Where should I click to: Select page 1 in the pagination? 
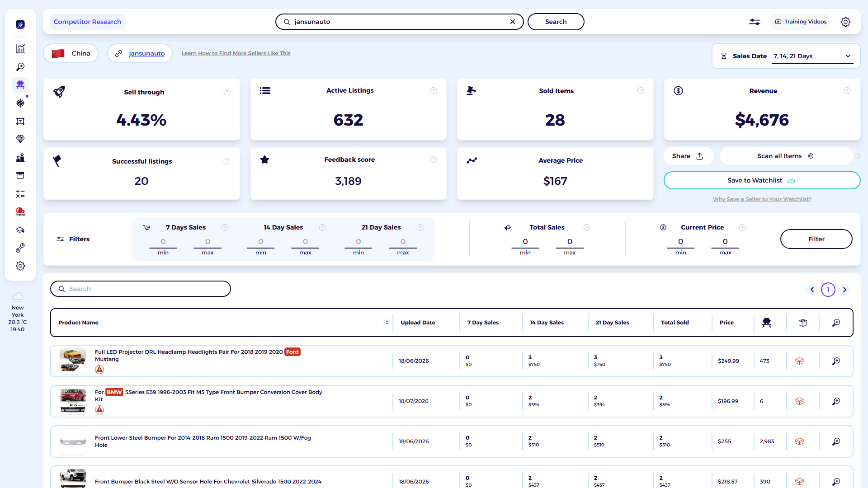pyautogui.click(x=828, y=290)
